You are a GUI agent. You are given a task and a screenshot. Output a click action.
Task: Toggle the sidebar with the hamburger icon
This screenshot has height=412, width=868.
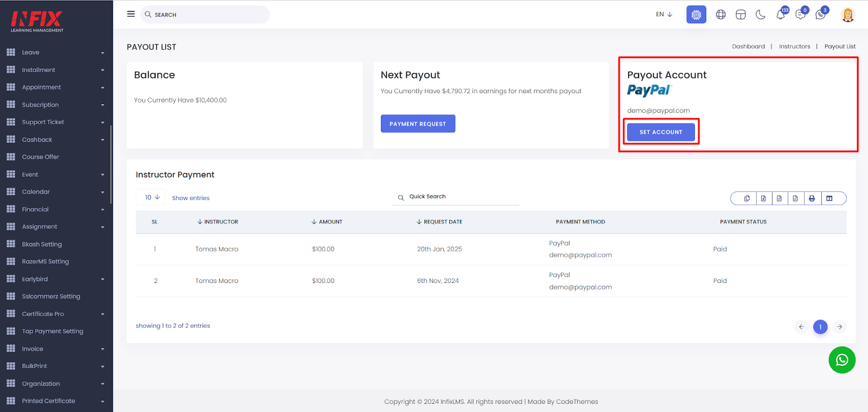131,14
